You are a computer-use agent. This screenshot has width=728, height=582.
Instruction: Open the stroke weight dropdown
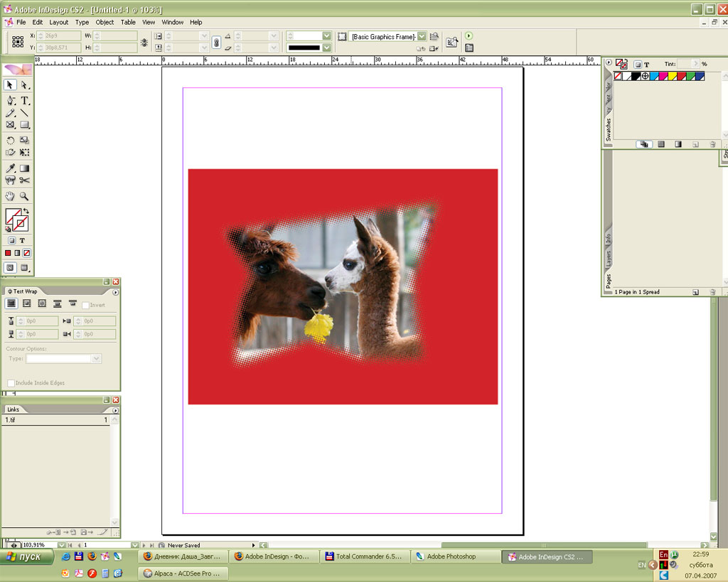pos(327,36)
